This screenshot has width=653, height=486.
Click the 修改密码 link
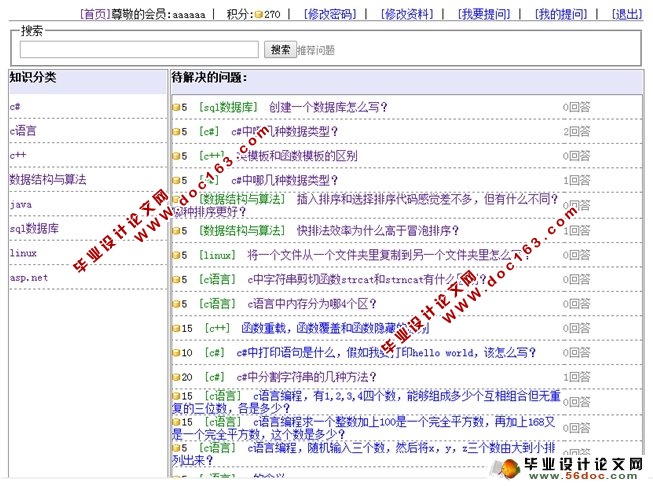click(x=330, y=15)
